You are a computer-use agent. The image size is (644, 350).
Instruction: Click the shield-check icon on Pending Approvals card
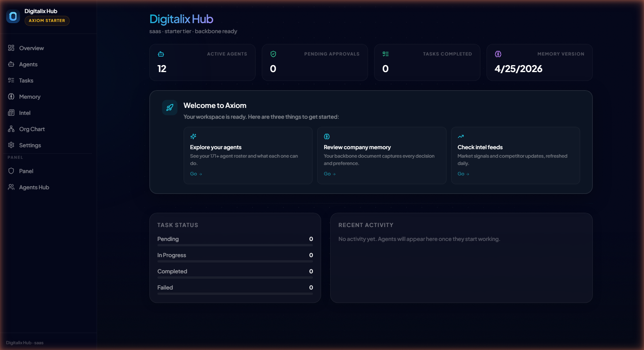click(x=273, y=54)
